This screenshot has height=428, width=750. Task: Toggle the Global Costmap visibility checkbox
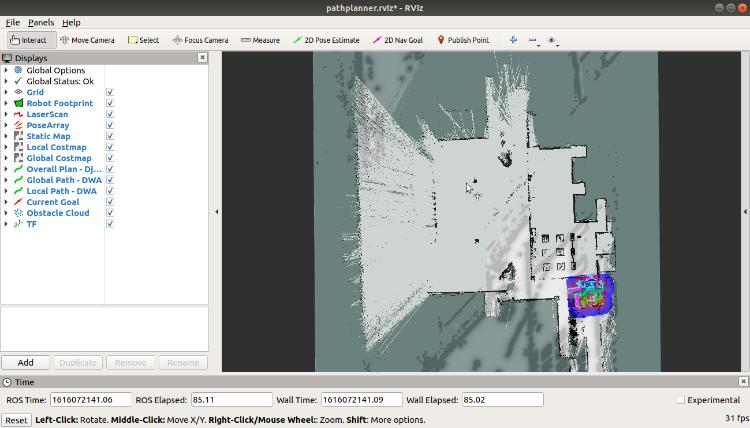click(x=110, y=158)
